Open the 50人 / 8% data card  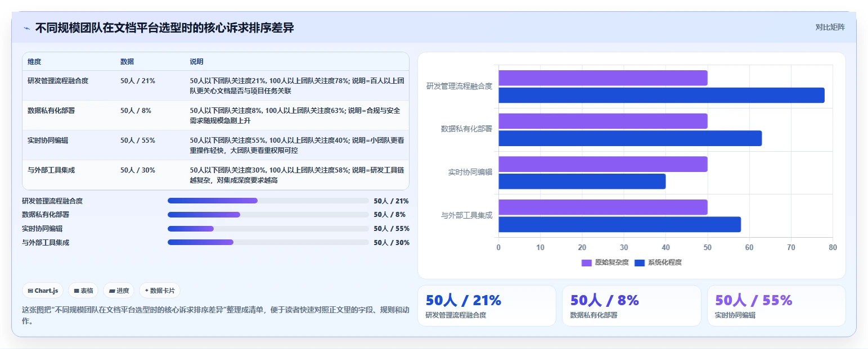click(631, 306)
